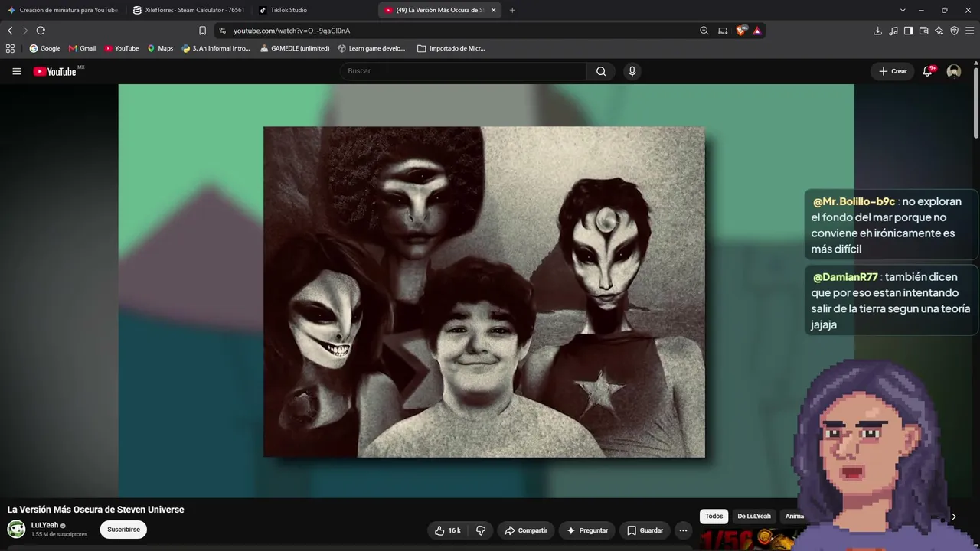Save video with Guardar button

[645, 530]
